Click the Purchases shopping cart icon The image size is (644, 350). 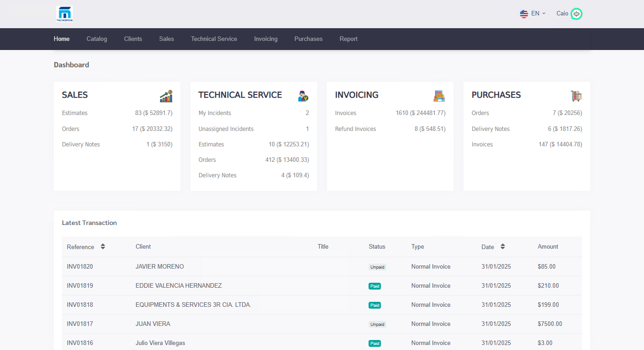(576, 96)
